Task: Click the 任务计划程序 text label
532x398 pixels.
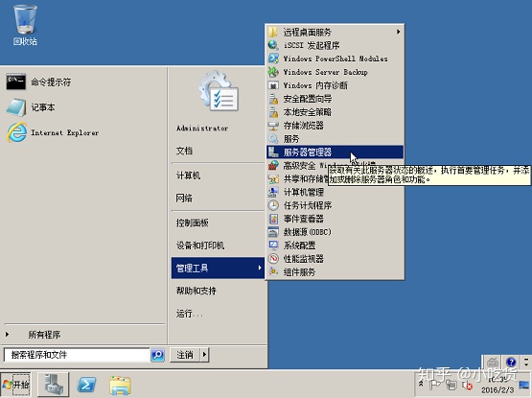Action: coord(308,205)
